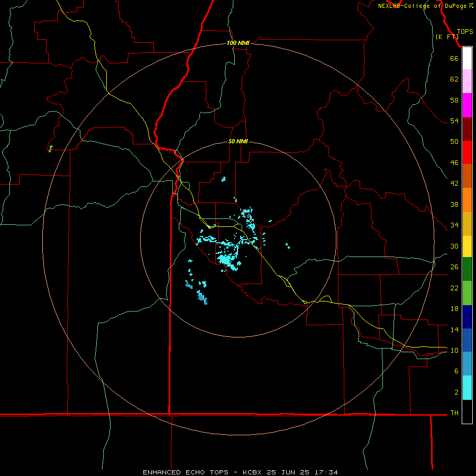Click the bright red 46-50 kft swatch
This screenshot has height=476, width=476.
tap(467, 152)
